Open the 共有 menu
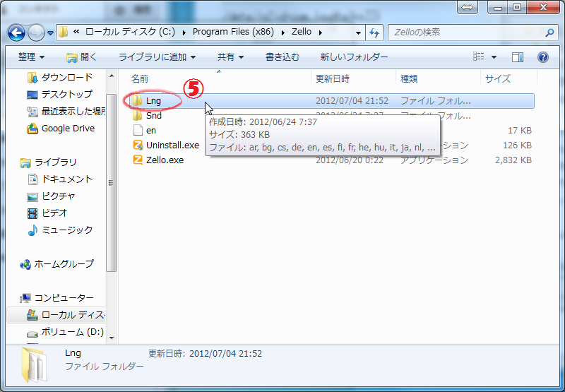The height and width of the screenshot is (392, 565). pyautogui.click(x=231, y=57)
